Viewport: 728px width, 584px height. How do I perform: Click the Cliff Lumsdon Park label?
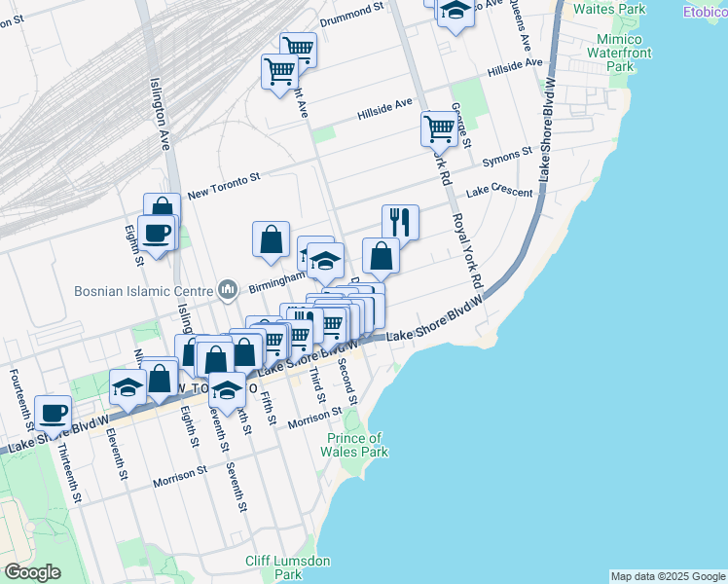288,568
